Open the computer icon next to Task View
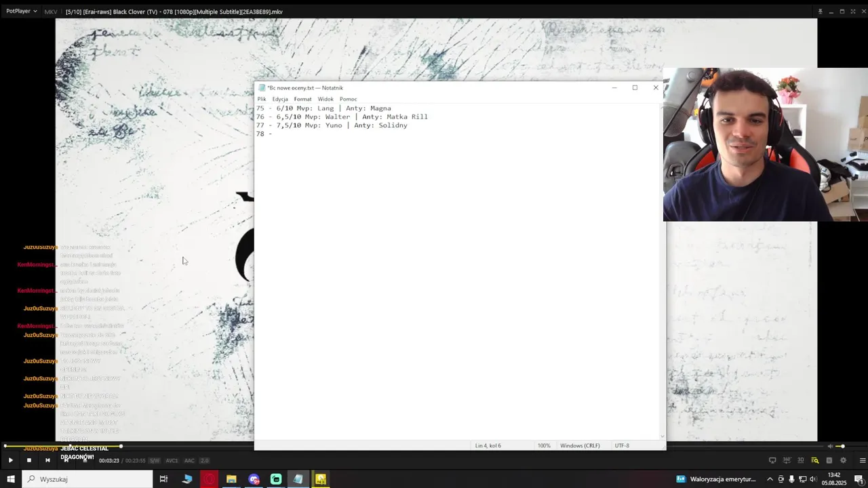The height and width of the screenshot is (488, 868). (x=187, y=479)
